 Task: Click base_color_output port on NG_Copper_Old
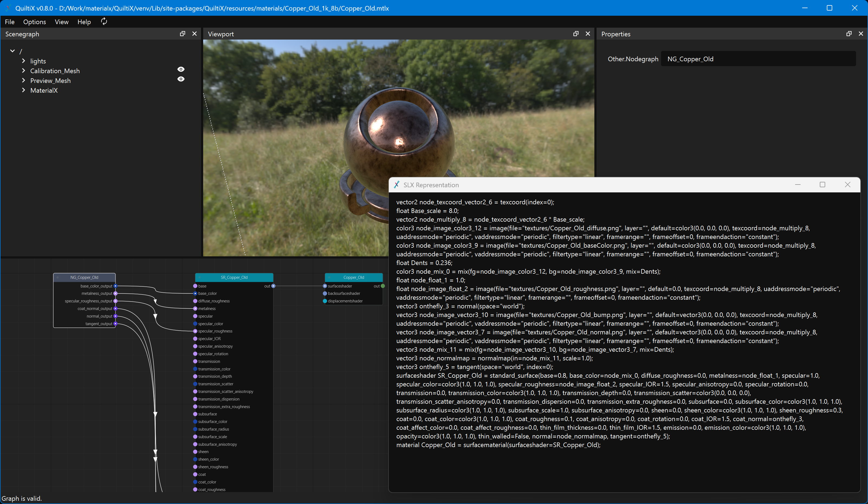115,286
